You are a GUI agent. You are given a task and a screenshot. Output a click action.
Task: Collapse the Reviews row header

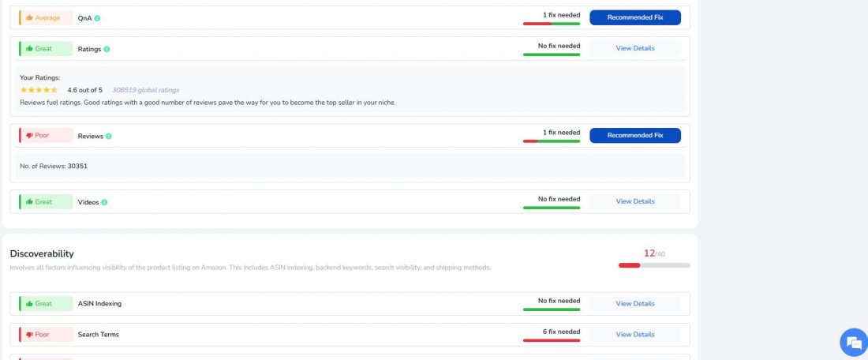pos(350,136)
